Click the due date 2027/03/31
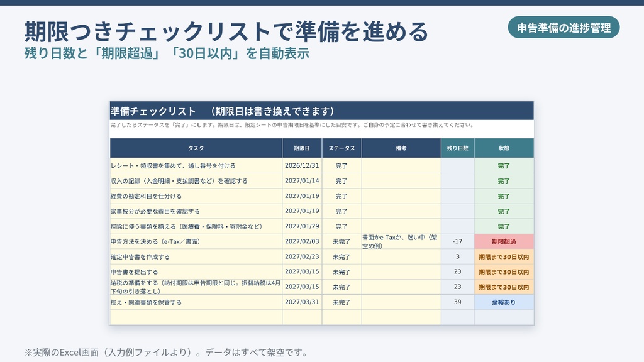This screenshot has width=644, height=362. [x=302, y=302]
